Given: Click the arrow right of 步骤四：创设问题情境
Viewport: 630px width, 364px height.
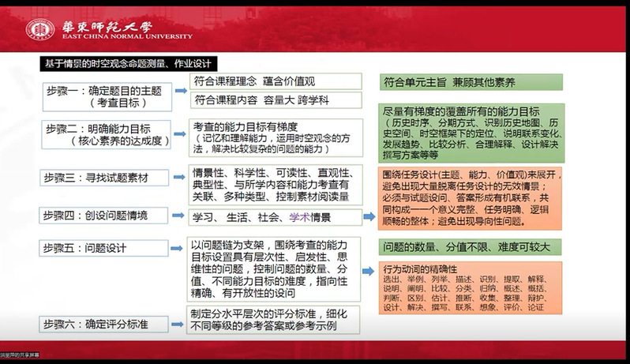Looking at the screenshot, I should [181, 216].
